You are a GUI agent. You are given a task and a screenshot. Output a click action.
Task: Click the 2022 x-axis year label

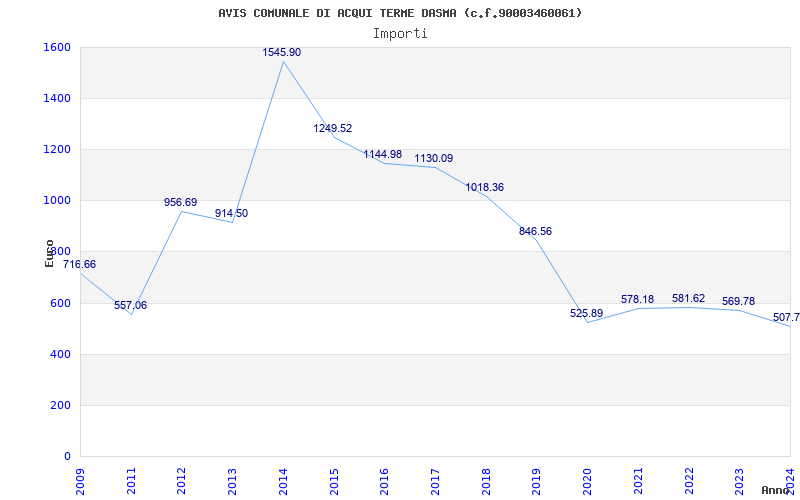pyautogui.click(x=688, y=481)
